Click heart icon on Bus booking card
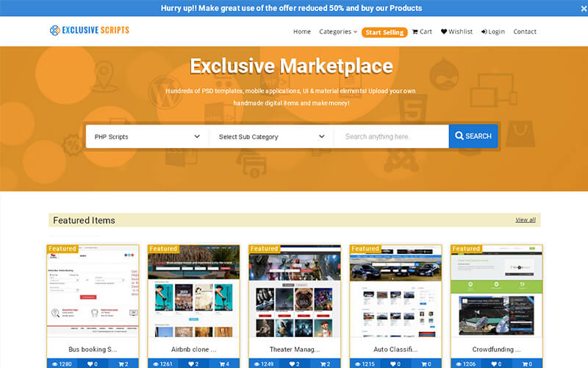Viewport: 588px width, 368px height. click(90, 364)
